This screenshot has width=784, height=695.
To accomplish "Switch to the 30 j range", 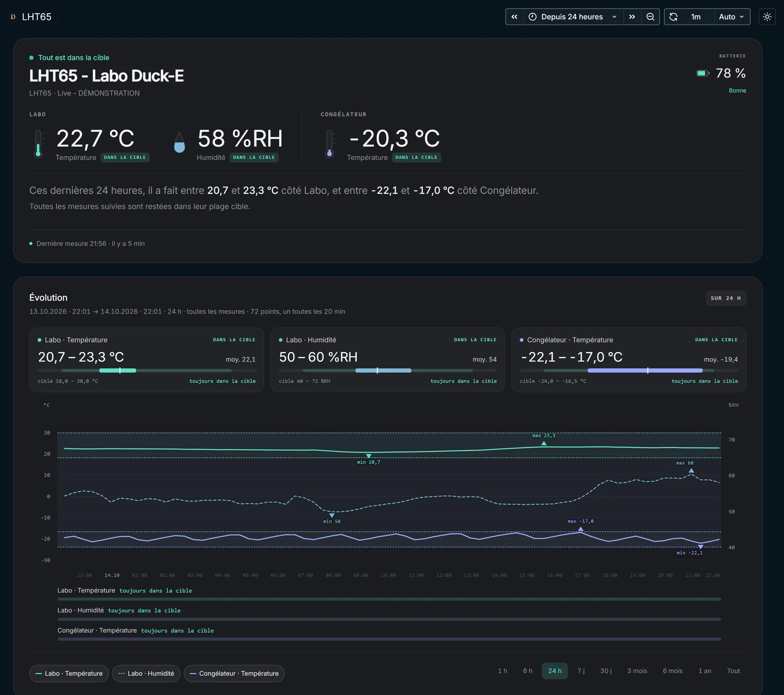I will (606, 671).
